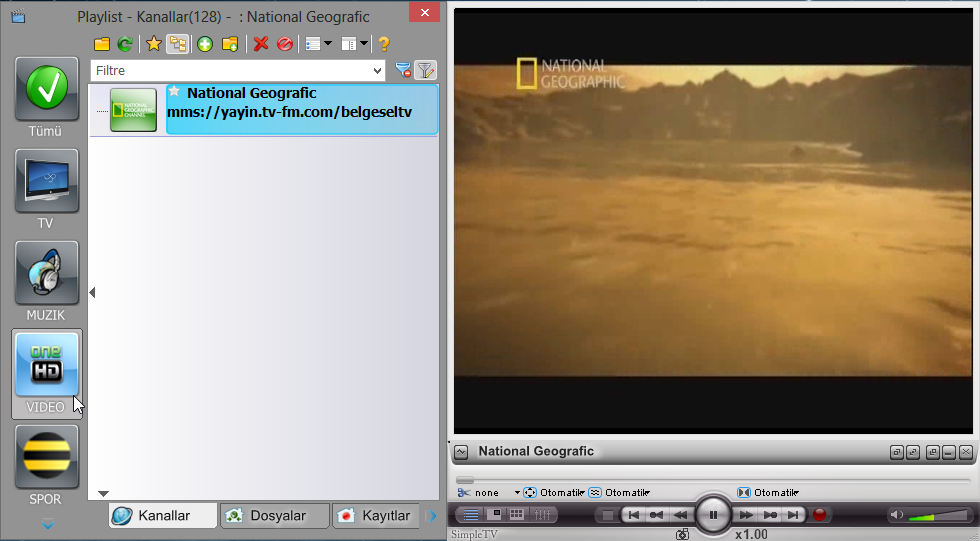Click the x1.00 playback speed label

pos(751,534)
